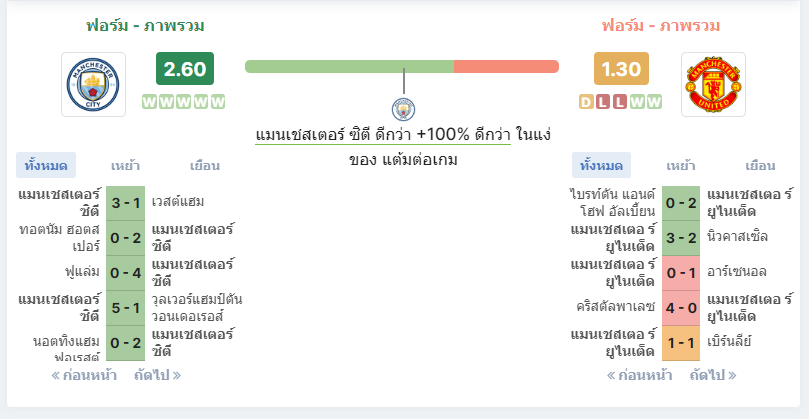Switch to left เหย้า tab
The image size is (809, 419).
click(125, 166)
